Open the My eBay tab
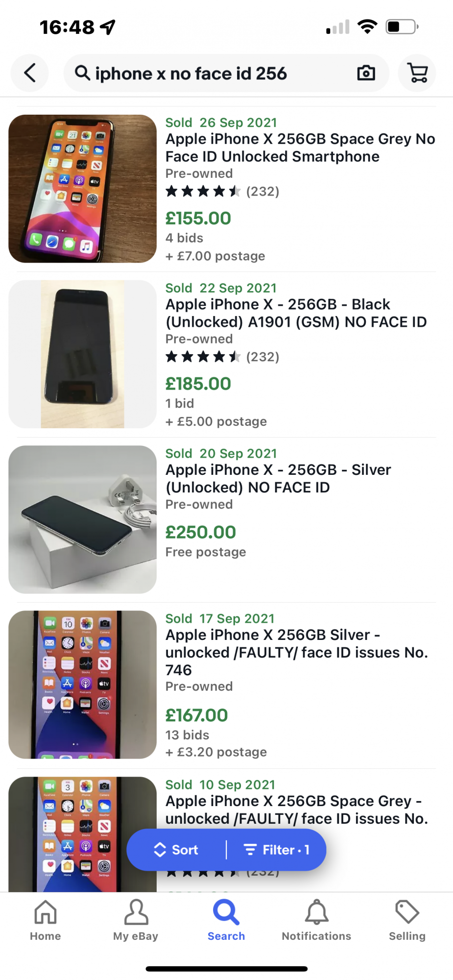453x980 pixels. [x=136, y=921]
